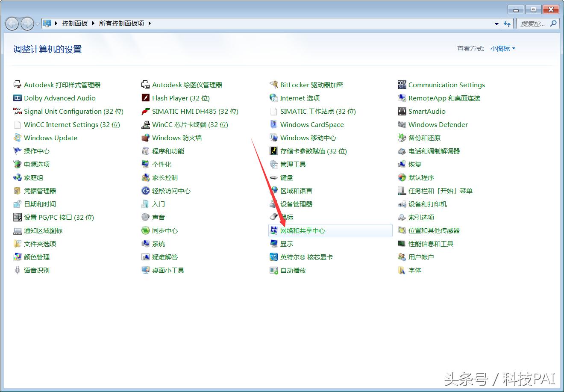Click the SmartAudio headphone icon
Image resolution: width=564 pixels, height=392 pixels.
(x=402, y=111)
